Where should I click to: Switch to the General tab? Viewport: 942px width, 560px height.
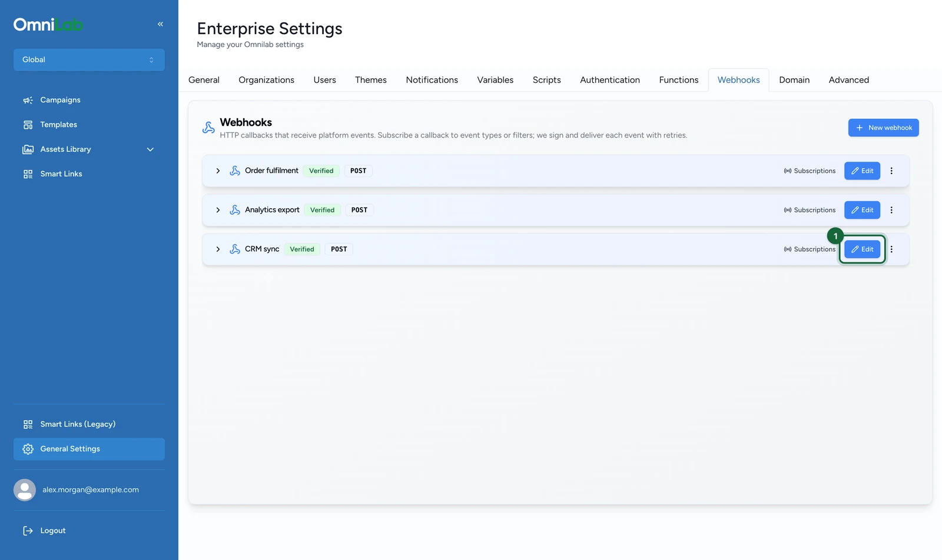(204, 80)
